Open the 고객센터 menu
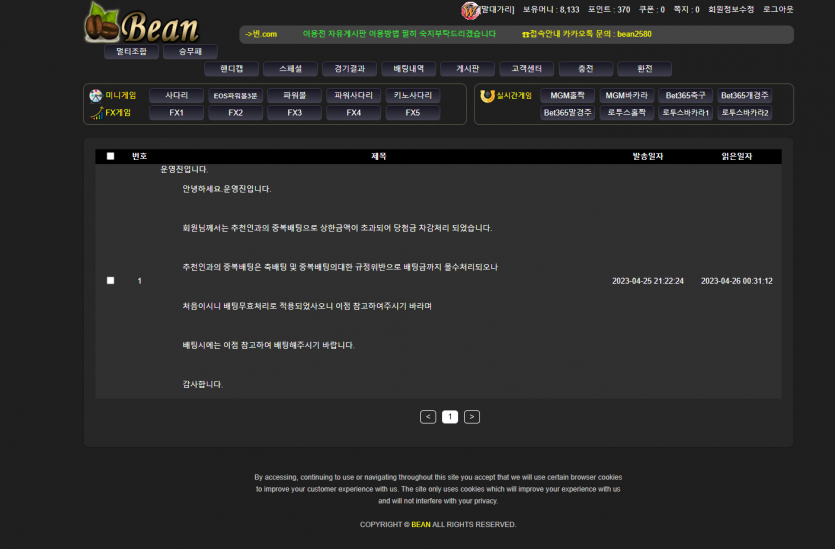Image resolution: width=835 pixels, height=549 pixels. click(x=526, y=70)
